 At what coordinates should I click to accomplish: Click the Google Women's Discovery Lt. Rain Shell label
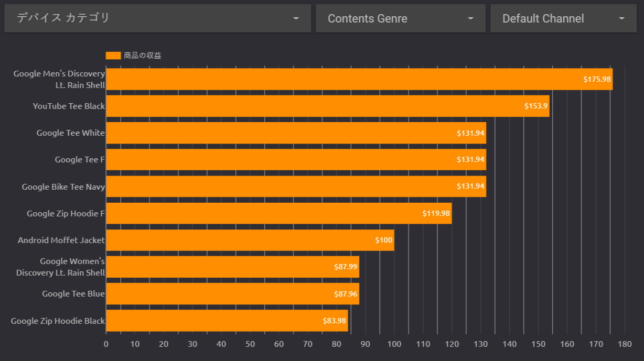coord(61,267)
